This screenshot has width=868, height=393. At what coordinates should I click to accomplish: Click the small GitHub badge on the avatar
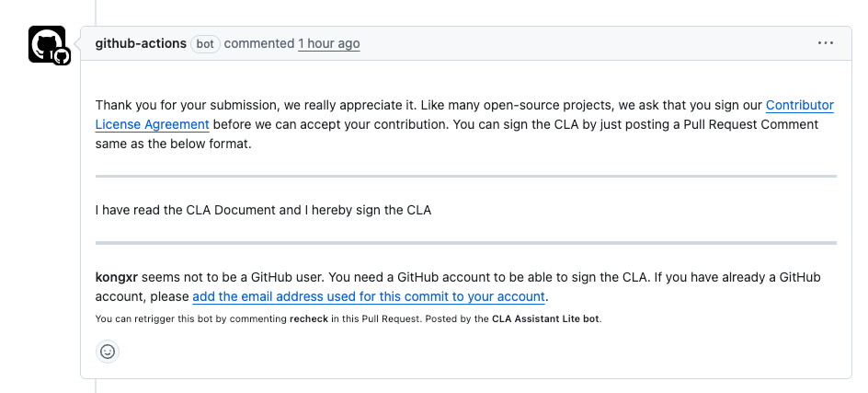(x=62, y=56)
